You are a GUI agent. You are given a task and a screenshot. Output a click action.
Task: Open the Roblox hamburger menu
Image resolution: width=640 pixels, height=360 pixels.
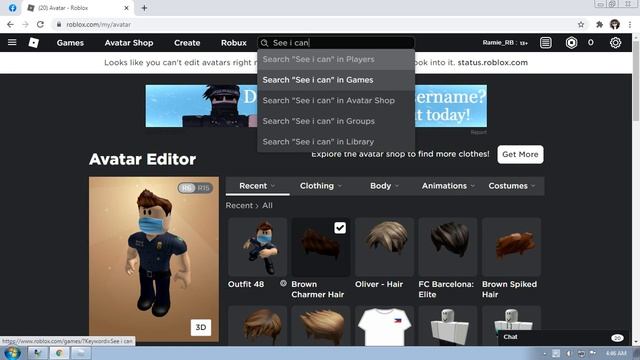click(x=12, y=42)
